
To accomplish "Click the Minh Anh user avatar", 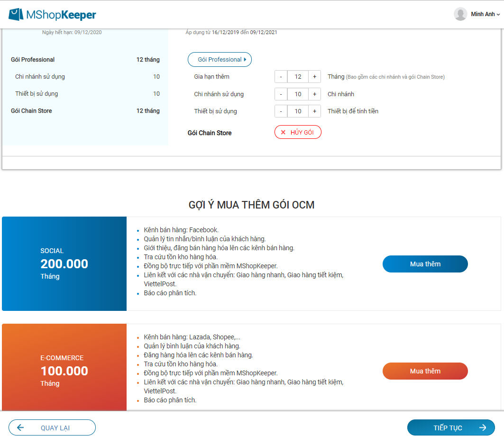I will pyautogui.click(x=460, y=14).
